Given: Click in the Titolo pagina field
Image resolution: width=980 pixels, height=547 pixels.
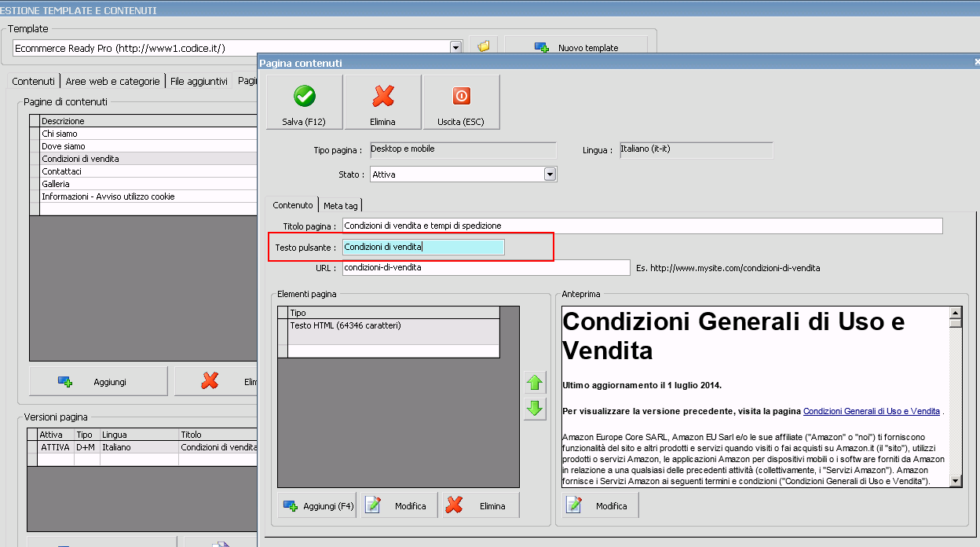Looking at the screenshot, I should [x=642, y=226].
